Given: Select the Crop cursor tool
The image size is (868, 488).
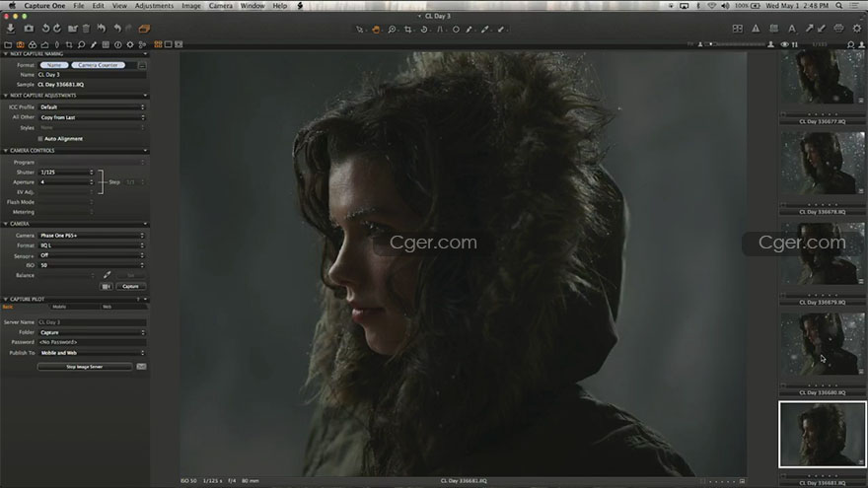Looking at the screenshot, I should pyautogui.click(x=408, y=30).
